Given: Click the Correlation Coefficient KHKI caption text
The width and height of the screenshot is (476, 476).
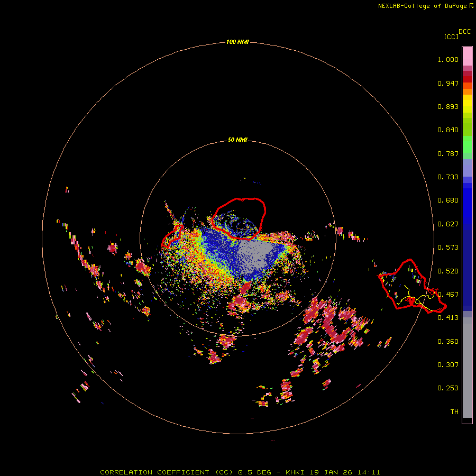Looking at the screenshot, I should pos(240,472).
